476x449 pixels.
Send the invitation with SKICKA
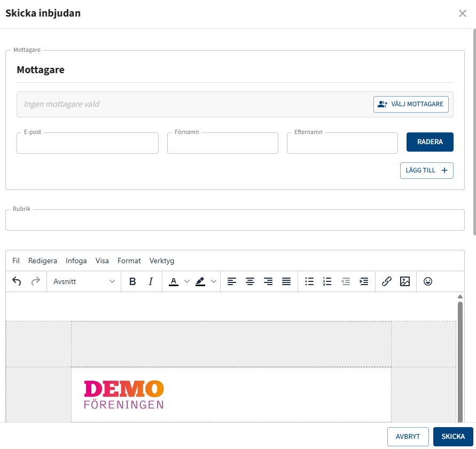pos(453,437)
